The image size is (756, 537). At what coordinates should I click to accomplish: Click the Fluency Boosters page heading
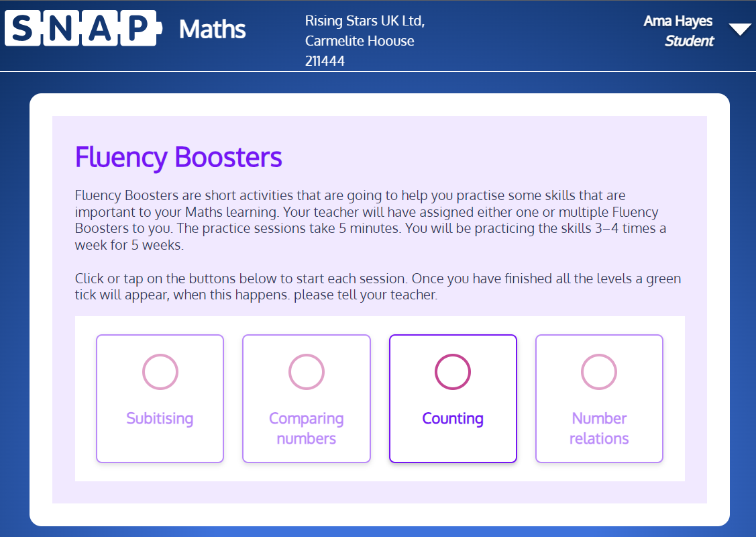click(x=178, y=157)
